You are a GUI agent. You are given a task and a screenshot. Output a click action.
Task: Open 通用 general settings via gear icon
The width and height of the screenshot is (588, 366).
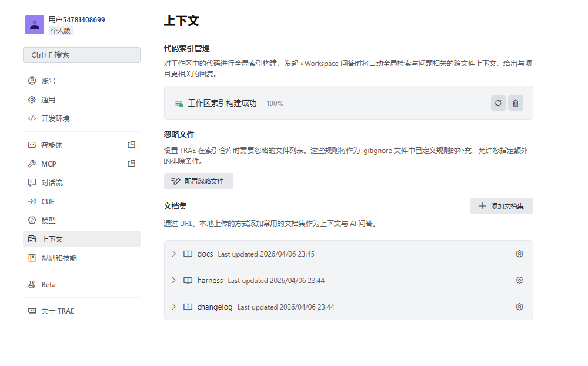[x=32, y=99]
